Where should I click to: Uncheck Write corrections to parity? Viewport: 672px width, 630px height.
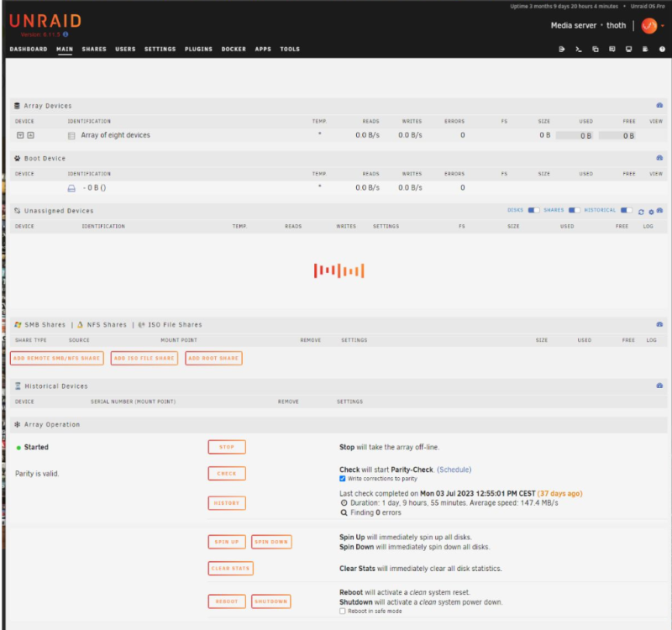coord(343,479)
